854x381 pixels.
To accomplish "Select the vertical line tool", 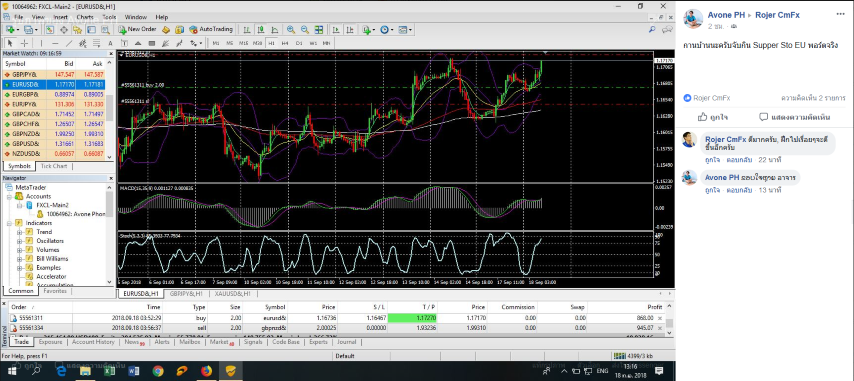I will 41,43.
